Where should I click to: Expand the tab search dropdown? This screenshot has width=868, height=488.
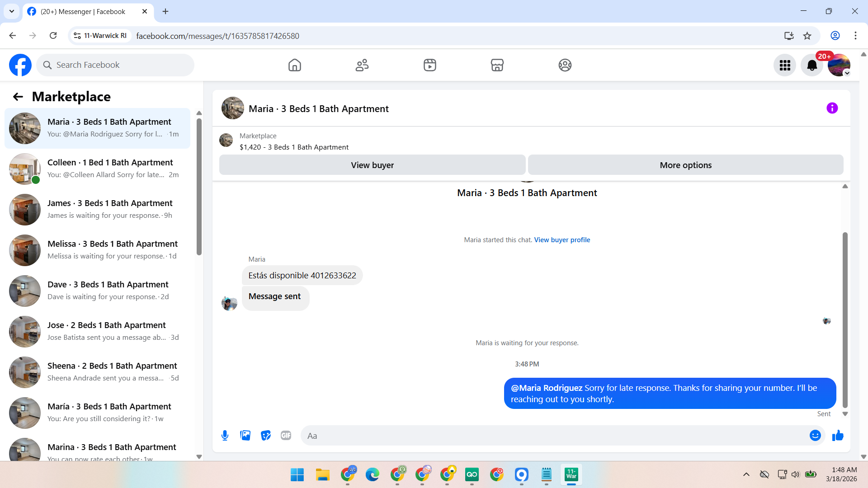point(12,12)
